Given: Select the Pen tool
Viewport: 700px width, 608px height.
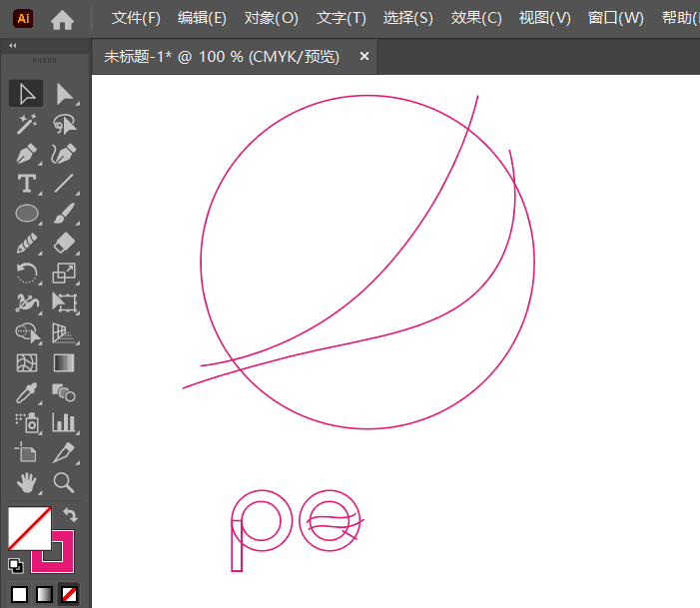Looking at the screenshot, I should coord(26,154).
